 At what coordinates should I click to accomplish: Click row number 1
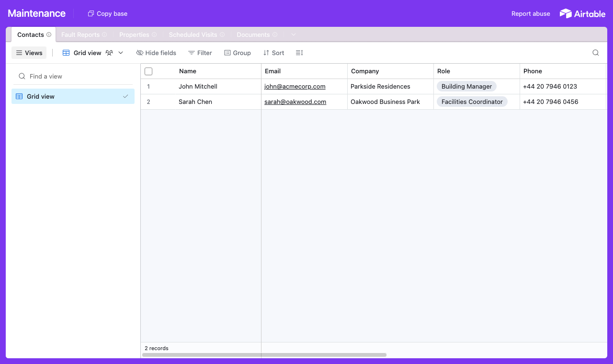(x=148, y=87)
